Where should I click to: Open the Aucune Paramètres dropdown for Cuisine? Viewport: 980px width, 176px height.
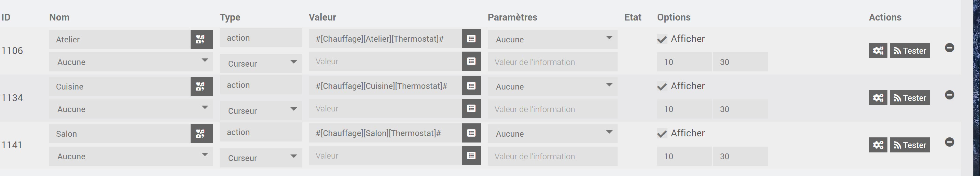[552, 86]
